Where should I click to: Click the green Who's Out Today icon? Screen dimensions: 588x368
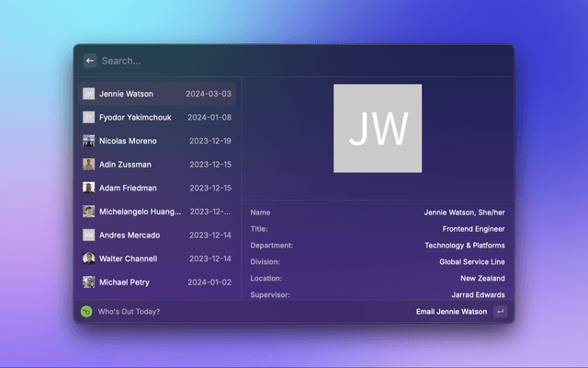(x=86, y=312)
